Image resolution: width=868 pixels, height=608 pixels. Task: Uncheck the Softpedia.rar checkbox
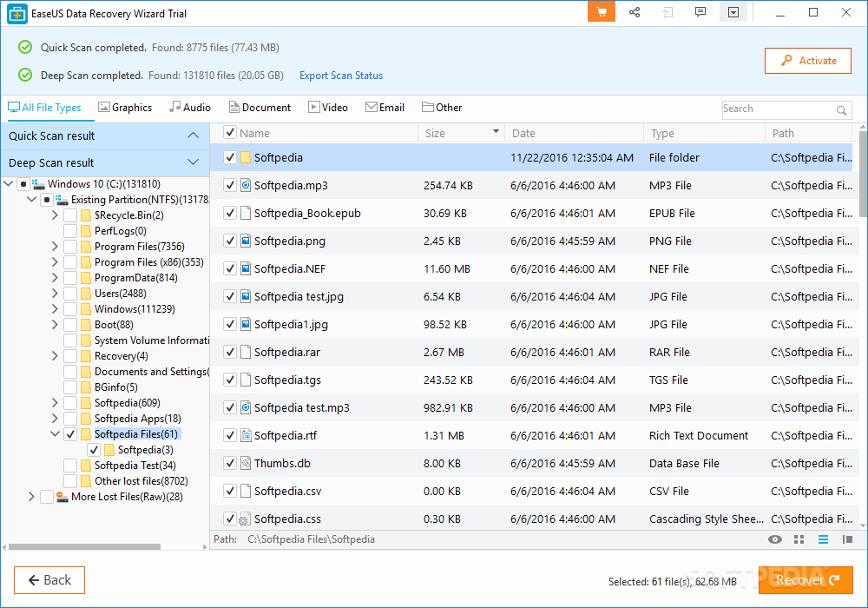pos(230,352)
